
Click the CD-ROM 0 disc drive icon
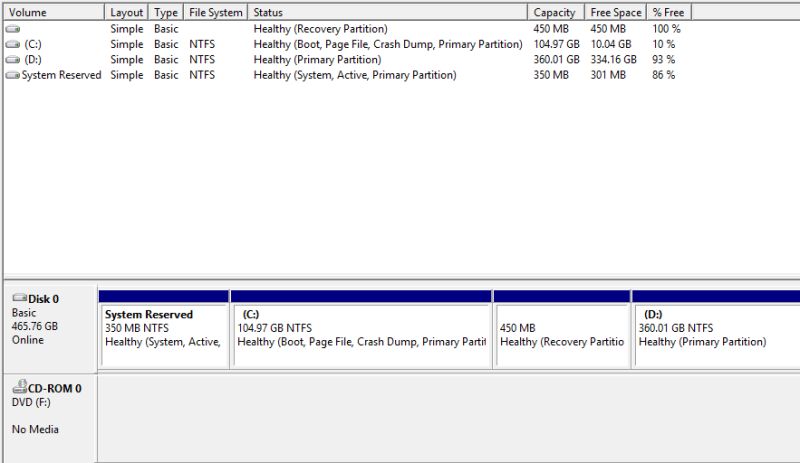click(19, 386)
